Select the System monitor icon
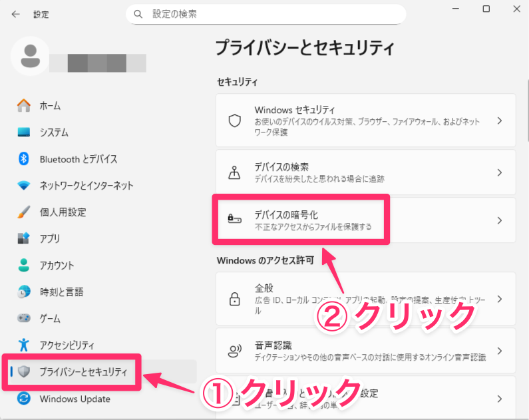This screenshot has height=420, width=529. [24, 132]
